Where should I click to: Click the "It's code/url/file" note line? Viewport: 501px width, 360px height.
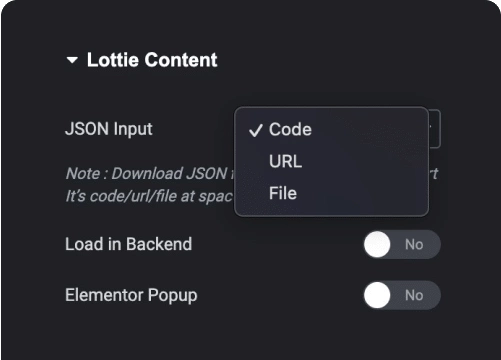tap(149, 196)
